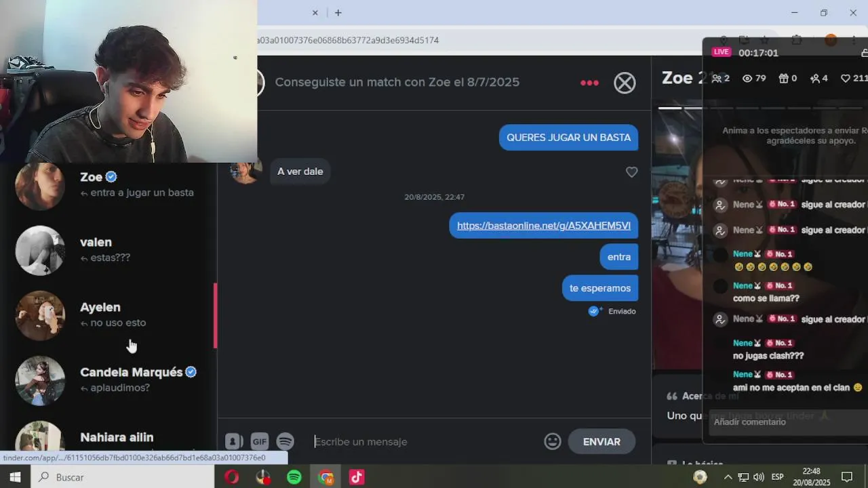Switch to Chrome in the taskbar
Image resolution: width=868 pixels, height=488 pixels.
326,477
